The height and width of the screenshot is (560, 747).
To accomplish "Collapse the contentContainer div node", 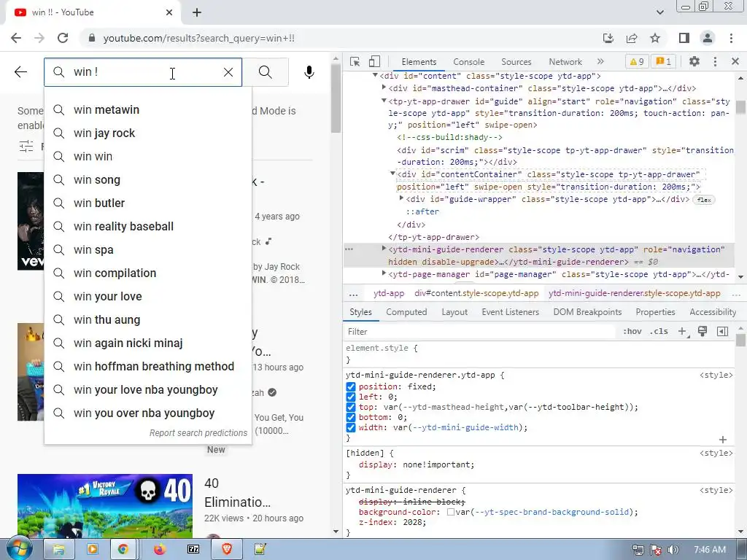I will pos(392,174).
